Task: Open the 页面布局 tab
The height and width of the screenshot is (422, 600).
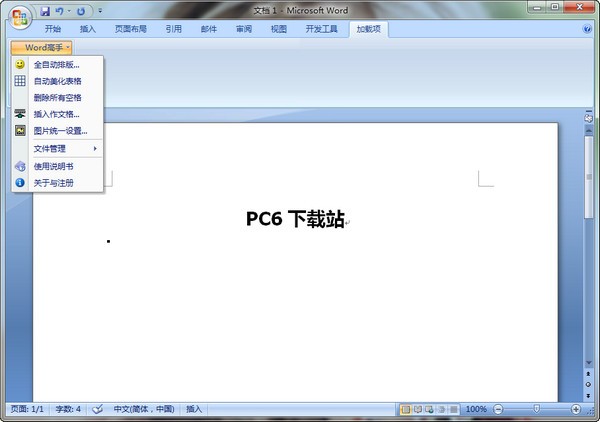Action: click(x=131, y=29)
